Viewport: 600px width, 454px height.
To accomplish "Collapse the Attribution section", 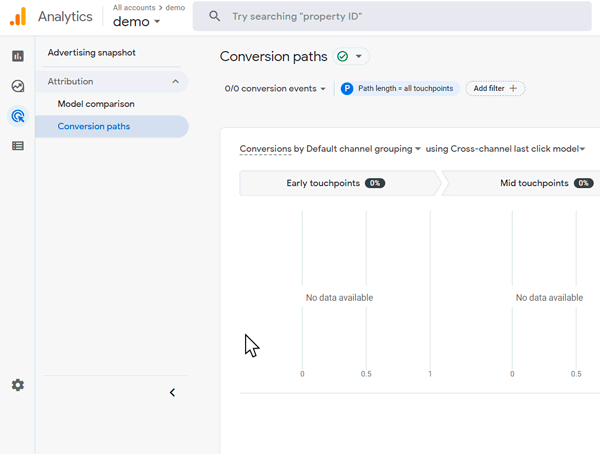I will tap(175, 82).
